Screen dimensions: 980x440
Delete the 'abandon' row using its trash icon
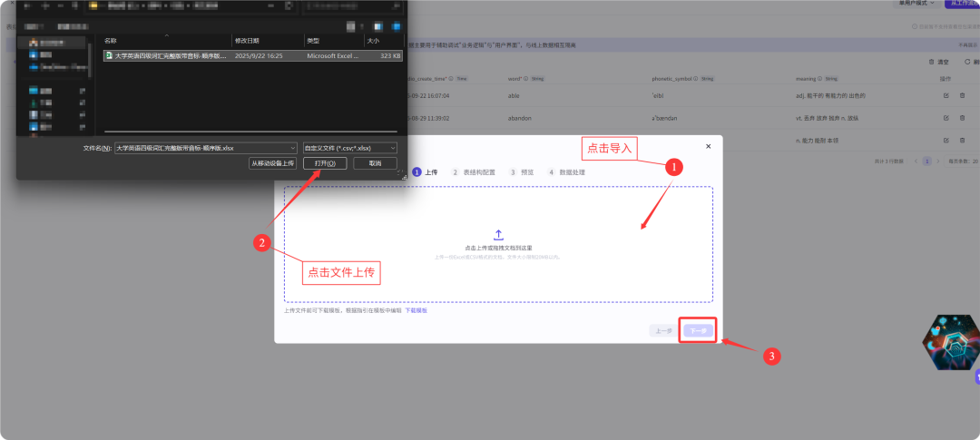963,117
